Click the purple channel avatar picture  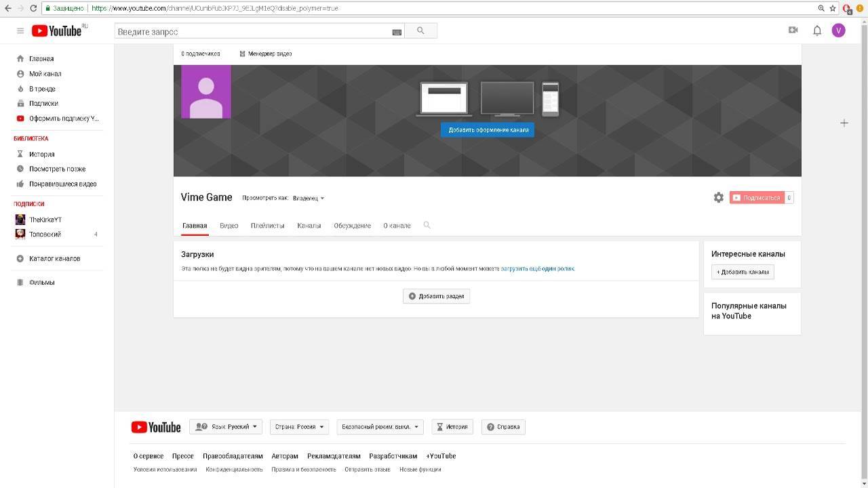click(206, 91)
